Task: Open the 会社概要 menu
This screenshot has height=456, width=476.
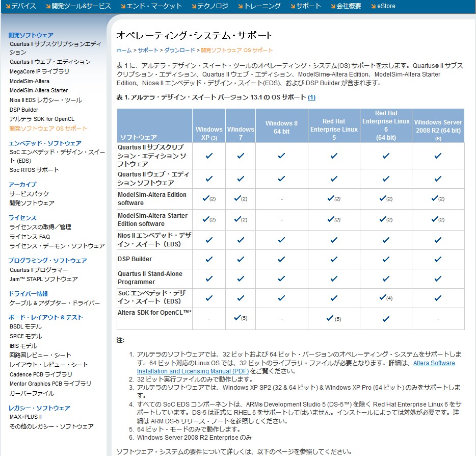Action: click(346, 6)
